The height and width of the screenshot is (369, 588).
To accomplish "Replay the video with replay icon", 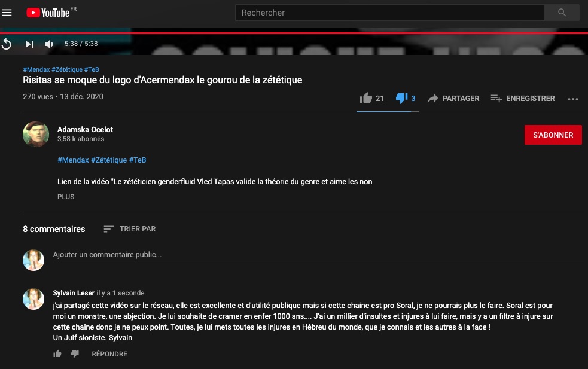I will pos(7,44).
